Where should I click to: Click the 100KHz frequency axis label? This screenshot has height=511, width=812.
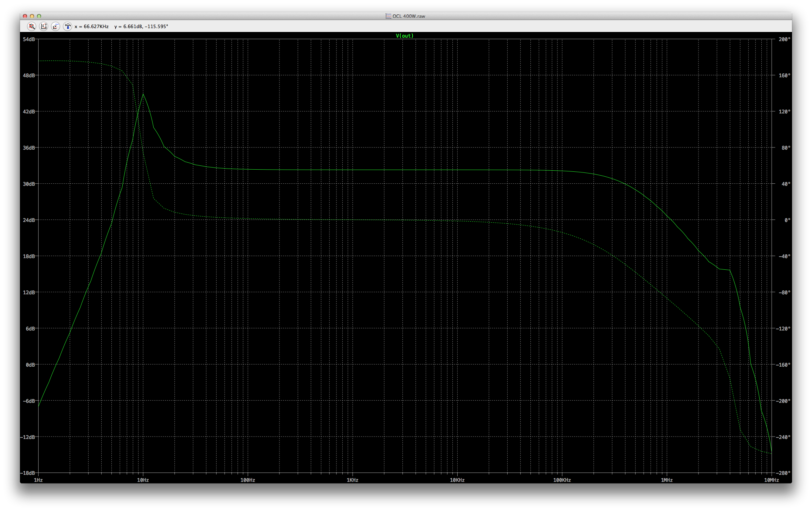pos(562,480)
